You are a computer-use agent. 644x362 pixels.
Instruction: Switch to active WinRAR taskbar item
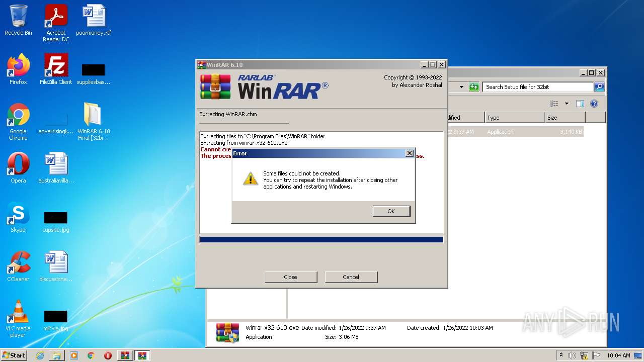click(x=142, y=355)
